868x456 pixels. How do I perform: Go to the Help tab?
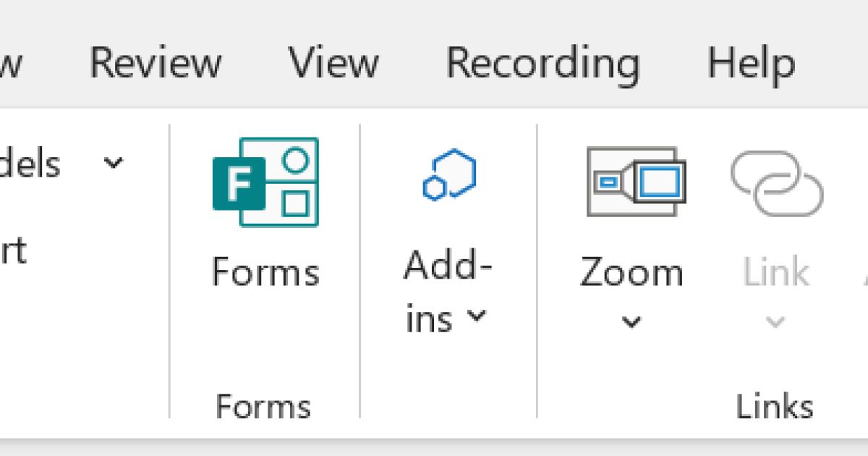click(x=751, y=63)
